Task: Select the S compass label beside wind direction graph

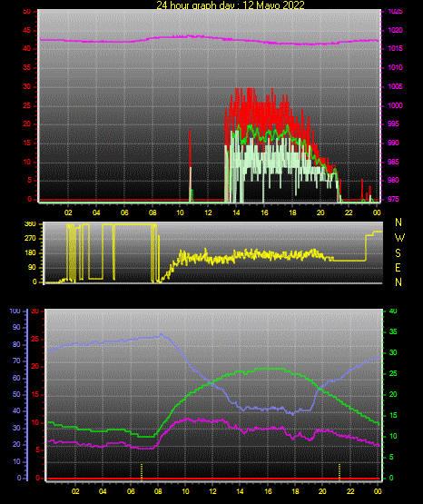Action: [x=398, y=253]
